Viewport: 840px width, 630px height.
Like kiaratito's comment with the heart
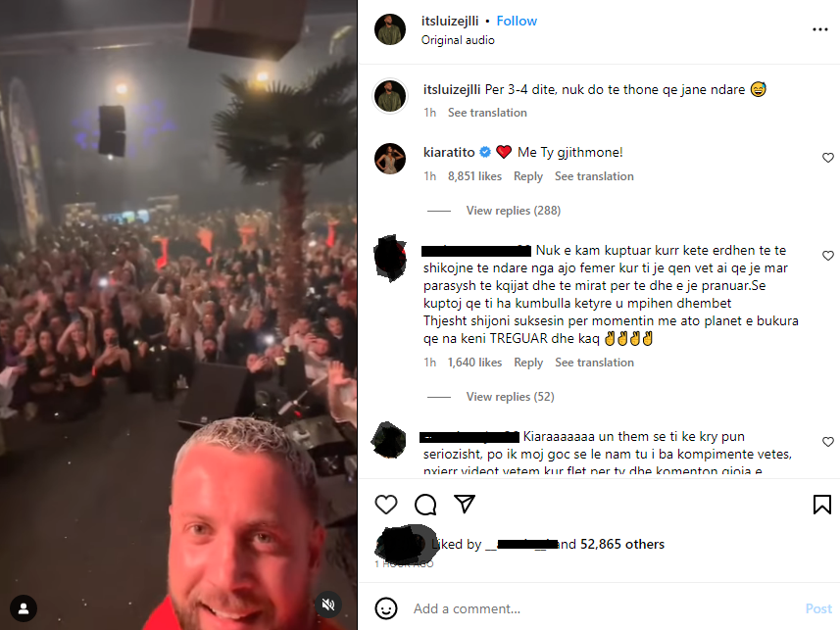[x=827, y=158]
